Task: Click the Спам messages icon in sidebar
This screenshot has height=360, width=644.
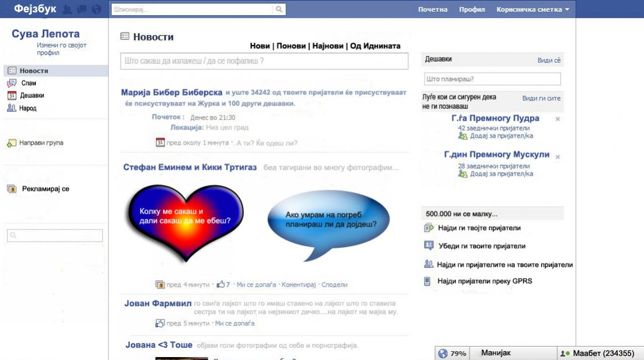Action: tap(12, 83)
